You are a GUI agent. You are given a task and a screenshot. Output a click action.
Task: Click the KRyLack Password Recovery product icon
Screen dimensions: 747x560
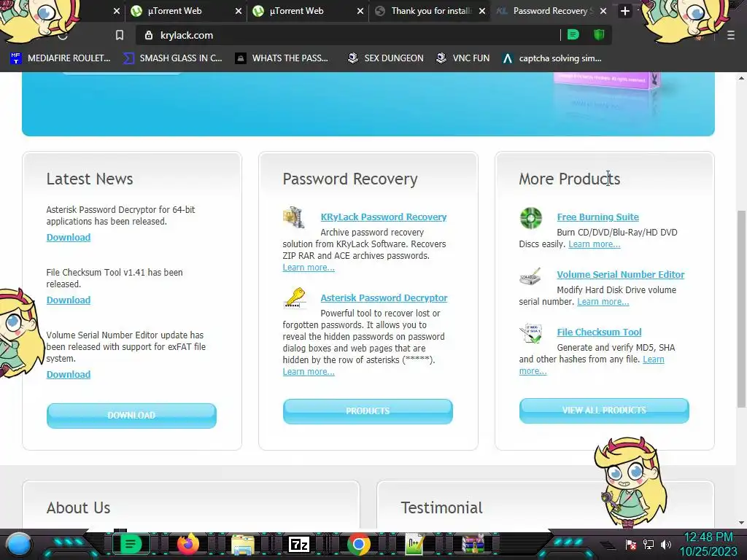coord(294,217)
